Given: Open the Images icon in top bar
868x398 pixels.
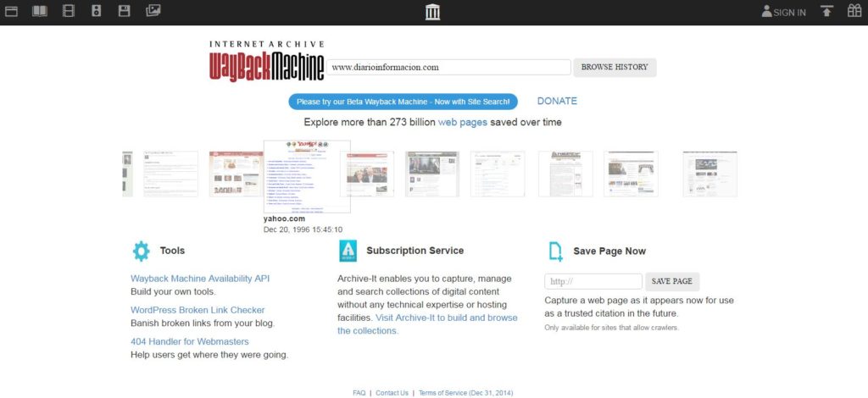Looking at the screenshot, I should 153,10.
